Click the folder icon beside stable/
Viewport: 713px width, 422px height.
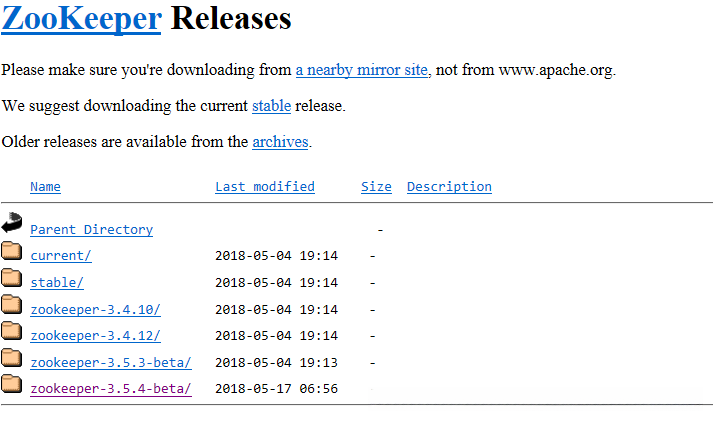pyautogui.click(x=12, y=278)
